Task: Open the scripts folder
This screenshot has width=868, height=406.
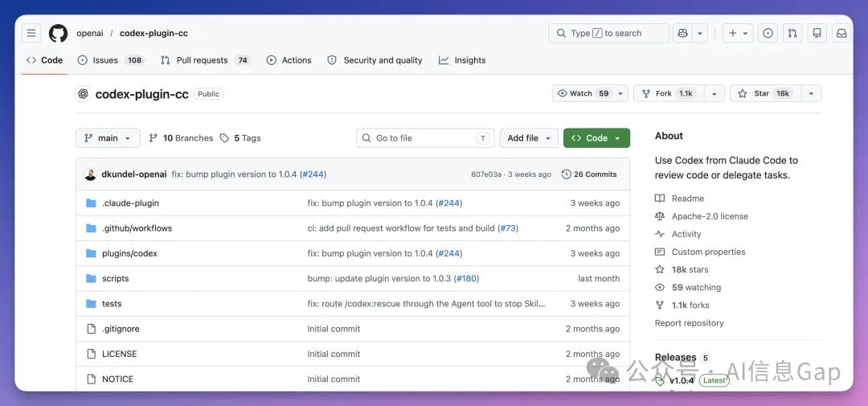Action: coord(116,279)
